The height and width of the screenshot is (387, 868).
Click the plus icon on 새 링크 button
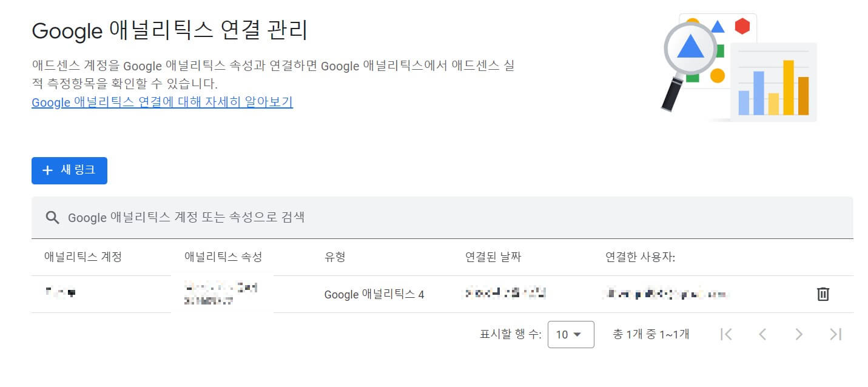click(47, 170)
